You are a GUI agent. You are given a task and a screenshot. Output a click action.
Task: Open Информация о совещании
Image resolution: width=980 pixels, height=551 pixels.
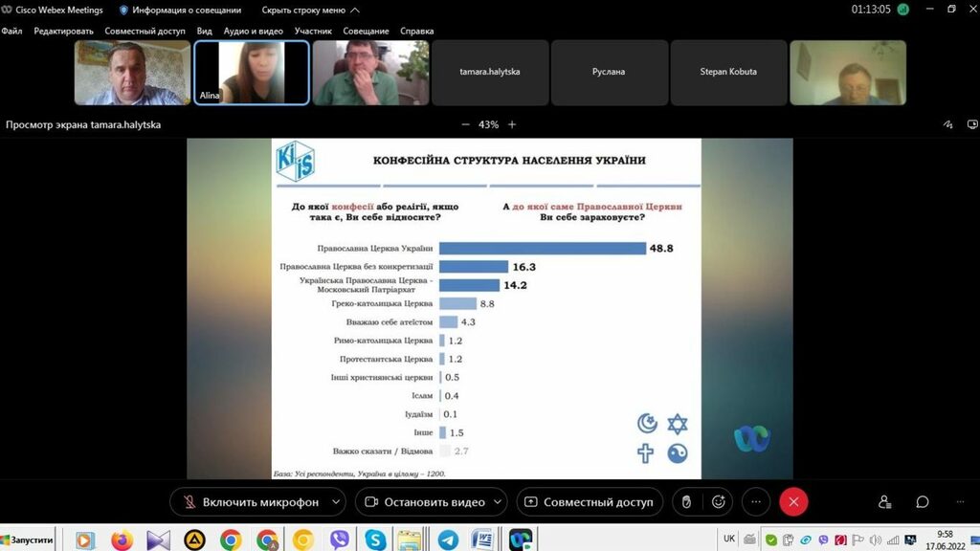point(181,10)
